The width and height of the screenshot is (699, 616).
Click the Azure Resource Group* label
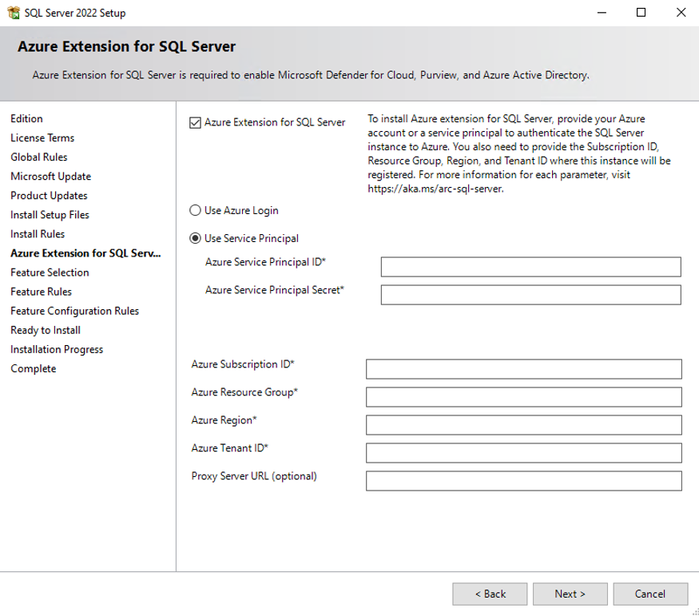click(x=244, y=392)
